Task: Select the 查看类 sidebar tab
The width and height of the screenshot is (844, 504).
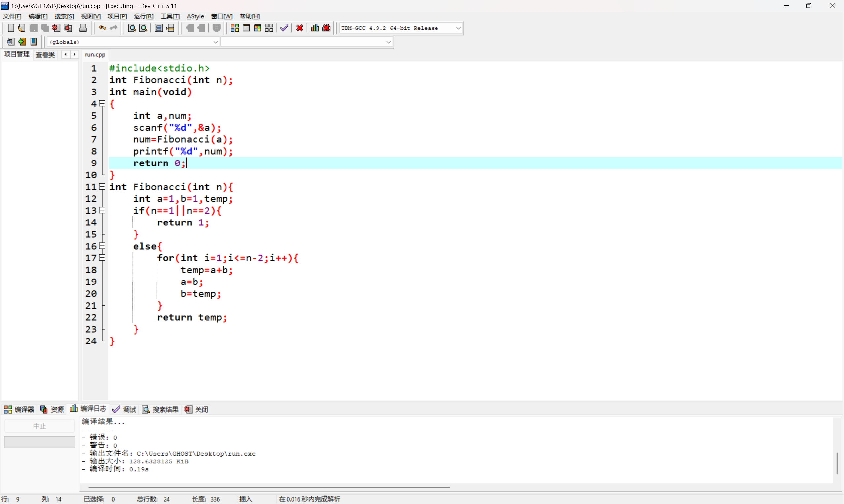Action: point(45,55)
